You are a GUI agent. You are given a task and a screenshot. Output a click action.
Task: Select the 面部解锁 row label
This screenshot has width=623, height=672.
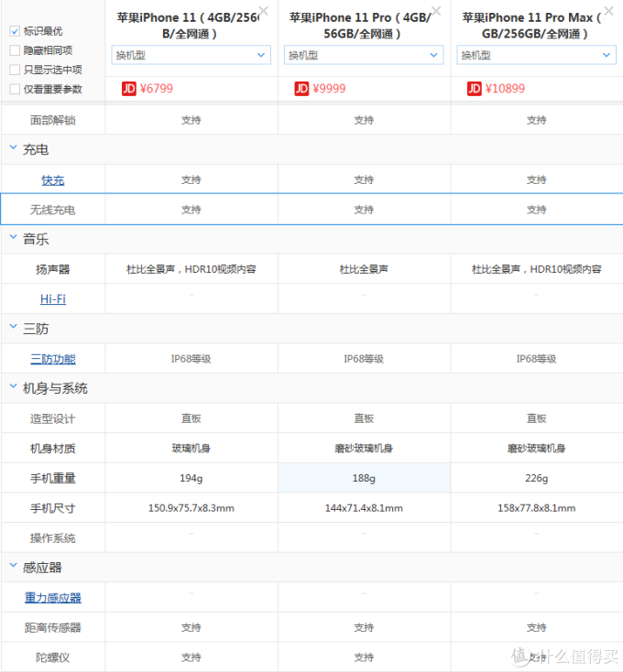tap(53, 121)
